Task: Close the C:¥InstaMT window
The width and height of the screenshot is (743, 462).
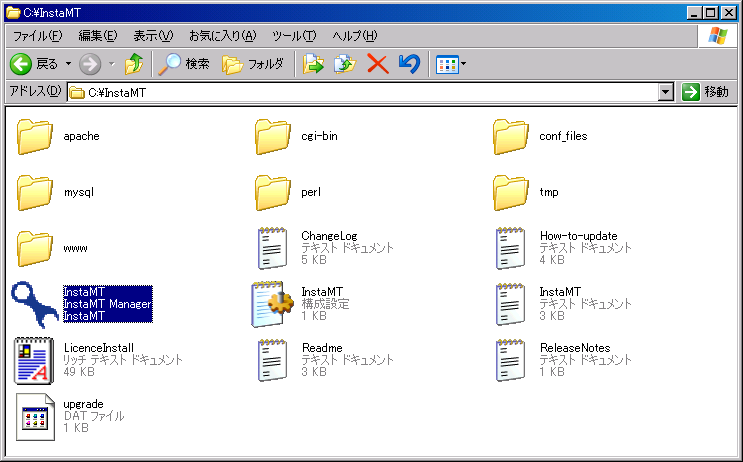Action: [x=728, y=13]
